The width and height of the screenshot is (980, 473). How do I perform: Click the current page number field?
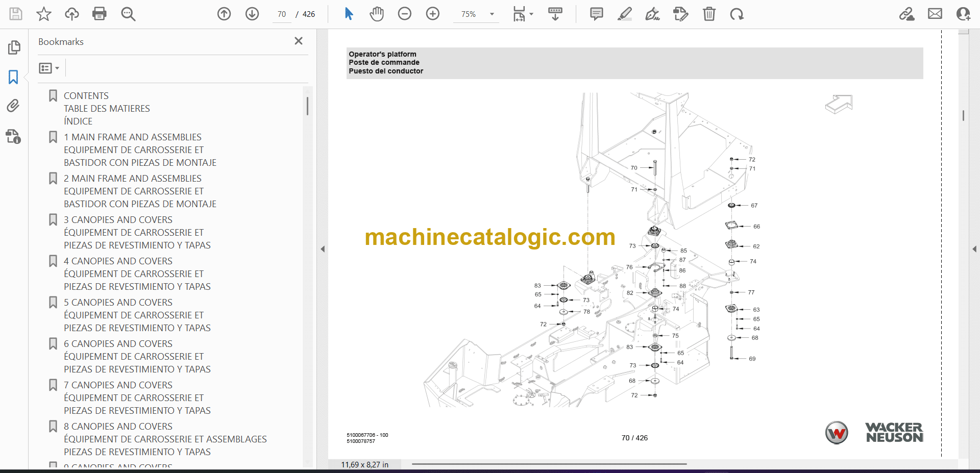click(x=282, y=14)
